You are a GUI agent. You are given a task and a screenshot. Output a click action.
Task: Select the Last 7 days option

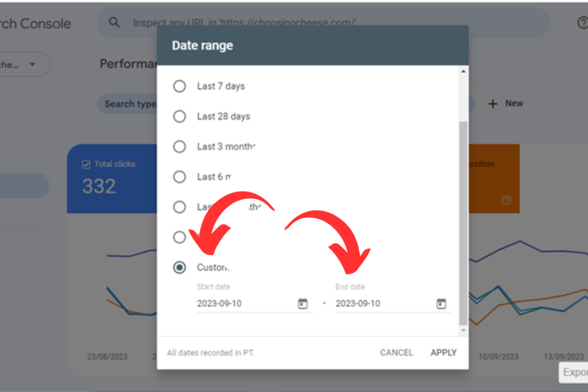(x=179, y=86)
